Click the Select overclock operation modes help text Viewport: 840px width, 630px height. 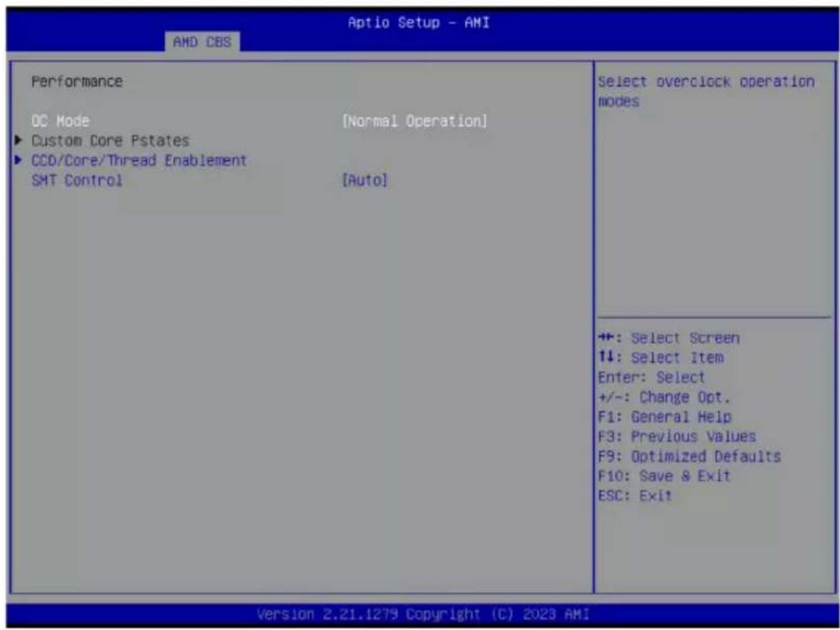click(x=706, y=92)
